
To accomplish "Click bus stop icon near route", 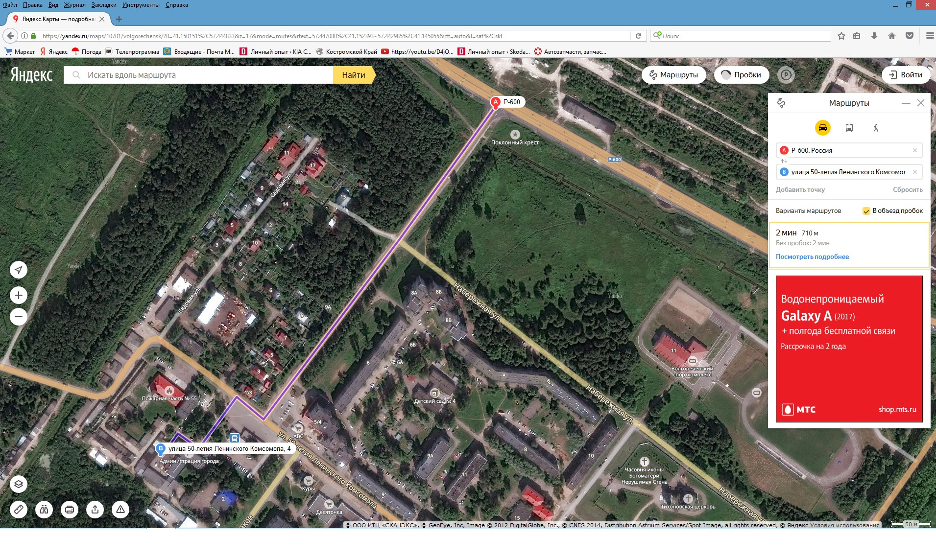I will [x=235, y=438].
